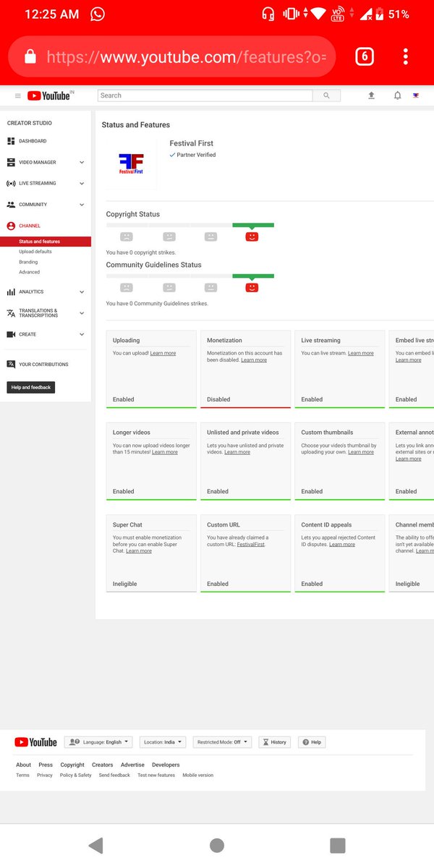Image resolution: width=434 pixels, height=868 pixels.
Task: Tap the Chrome URL address bar
Action: tap(171, 56)
